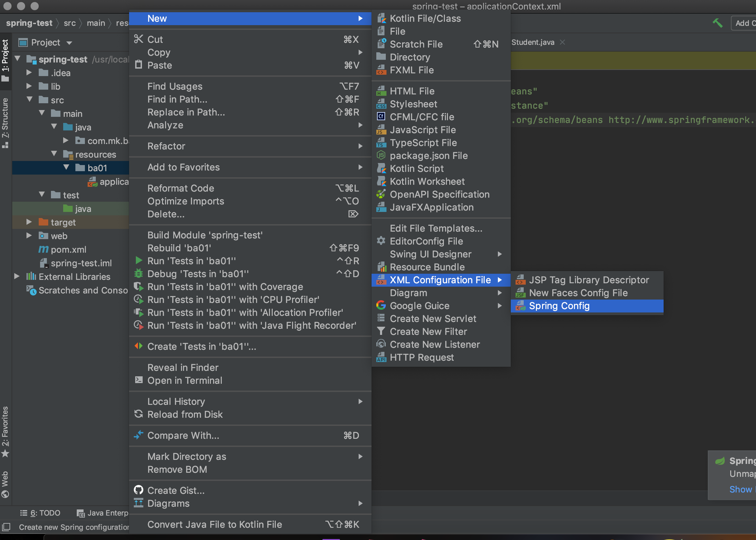Viewport: 756px width, 540px height.
Task: Click the Kotlin File/Class icon
Action: [x=381, y=18]
